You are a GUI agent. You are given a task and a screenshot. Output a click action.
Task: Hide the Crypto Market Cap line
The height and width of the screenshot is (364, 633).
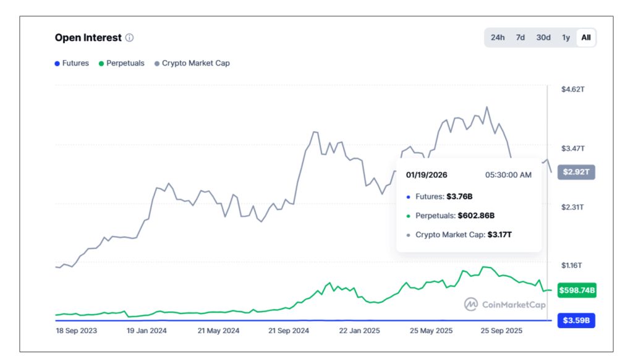pos(195,63)
